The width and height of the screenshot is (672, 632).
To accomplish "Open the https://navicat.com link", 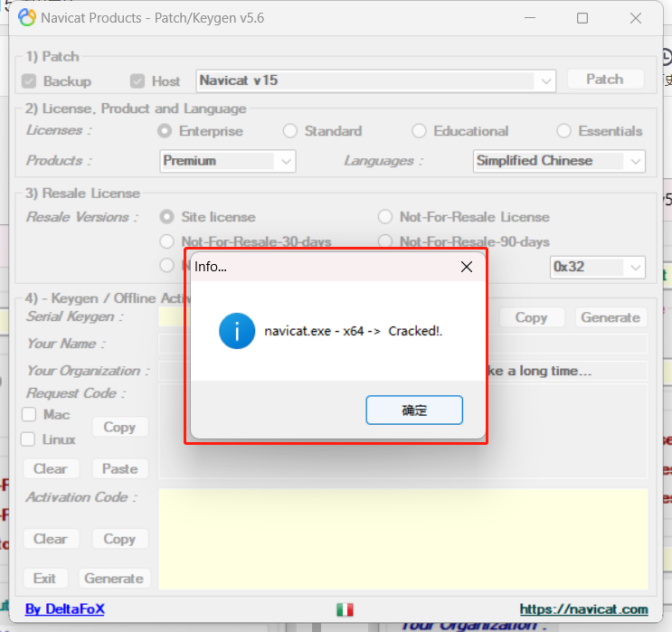I will [x=583, y=608].
